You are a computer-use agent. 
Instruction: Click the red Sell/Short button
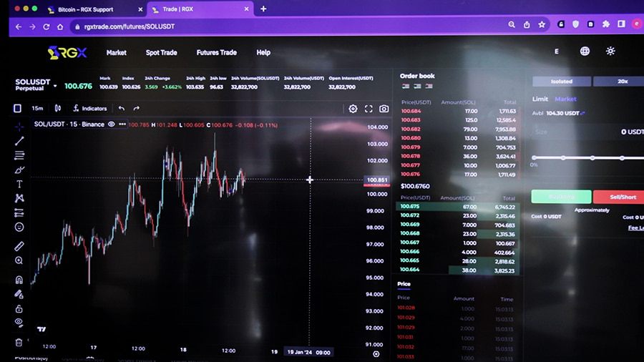619,197
